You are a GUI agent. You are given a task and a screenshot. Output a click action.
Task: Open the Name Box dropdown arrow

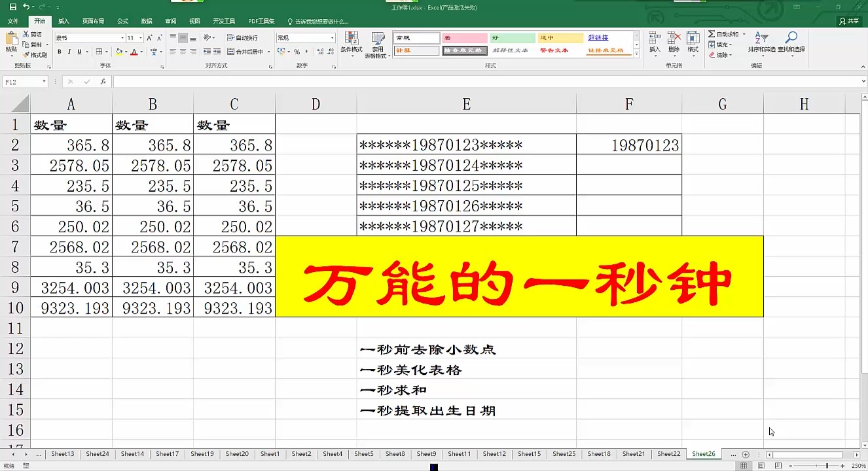[45, 82]
